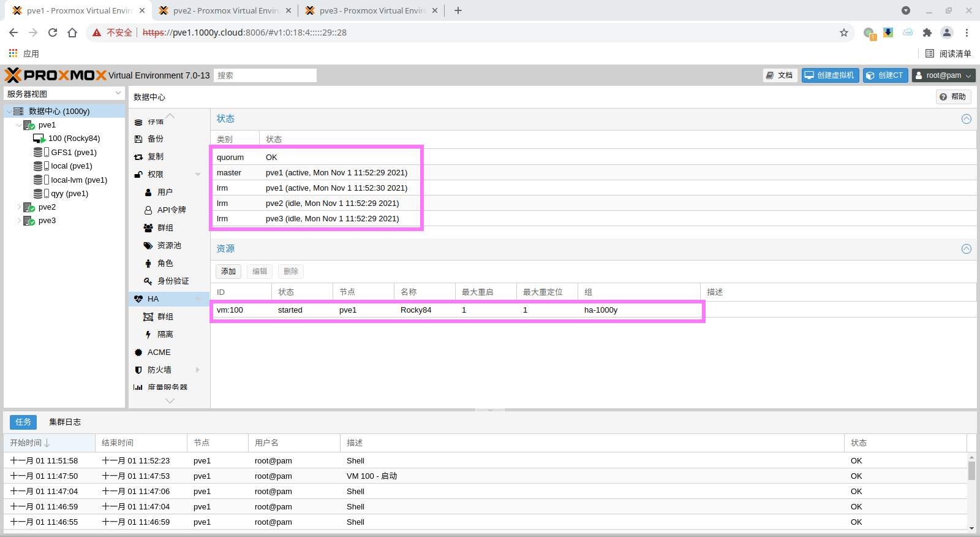This screenshot has width=980, height=537.
Task: Open the Server View dropdown
Action: [x=64, y=94]
